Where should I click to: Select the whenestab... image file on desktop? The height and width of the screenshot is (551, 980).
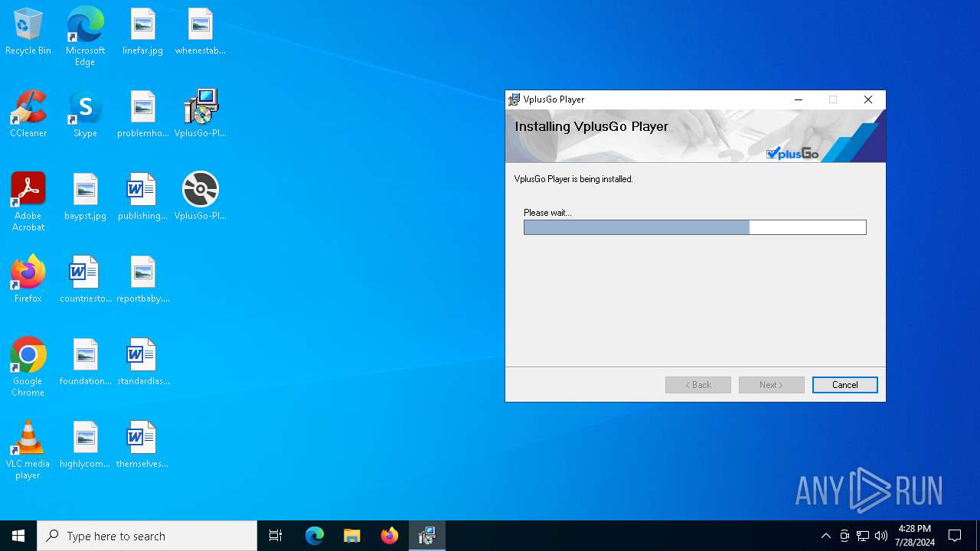[x=200, y=32]
